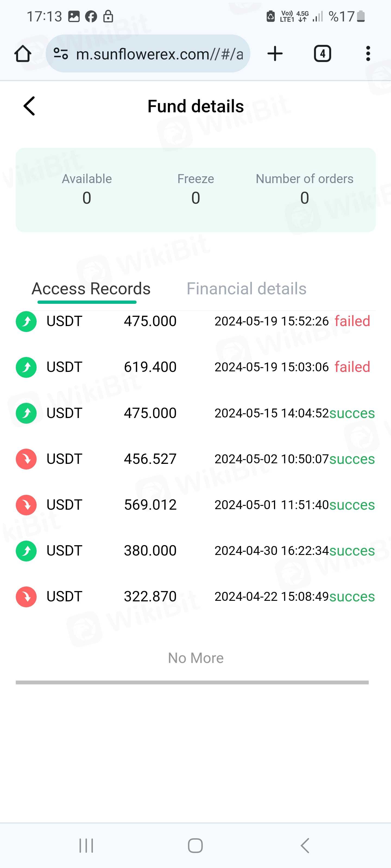Screen dimensions: 391x868
Task: Open browser three-dot menu
Action: (368, 54)
